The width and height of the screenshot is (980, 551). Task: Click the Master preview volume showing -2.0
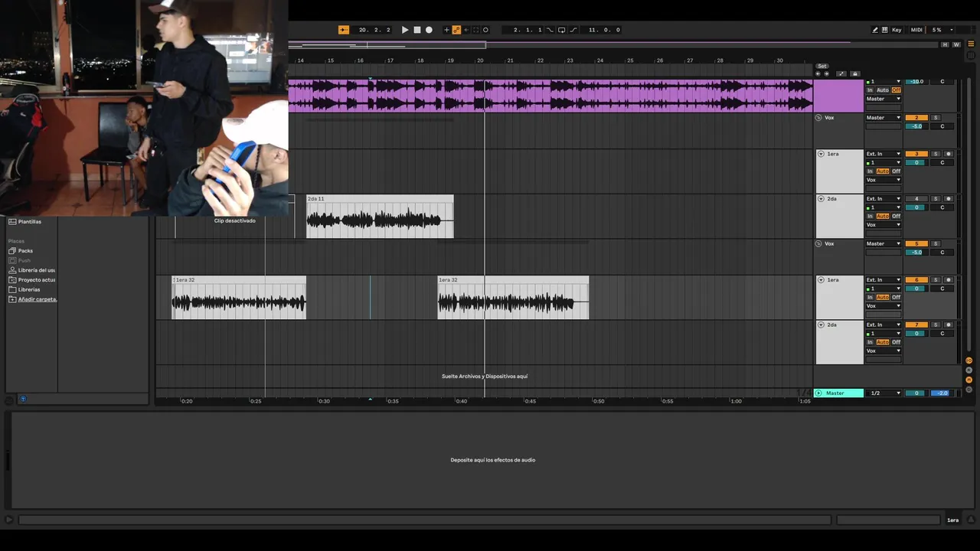[x=942, y=393]
